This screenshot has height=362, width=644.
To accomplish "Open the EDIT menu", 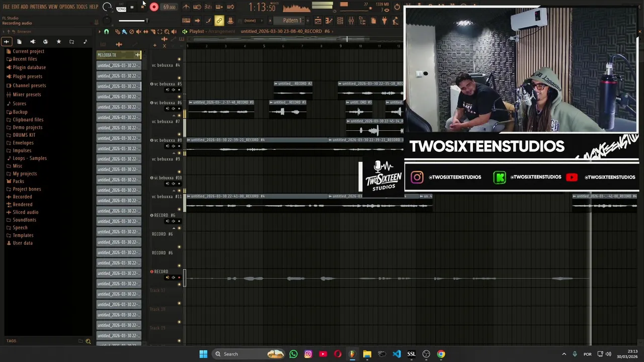I will 15,7.
